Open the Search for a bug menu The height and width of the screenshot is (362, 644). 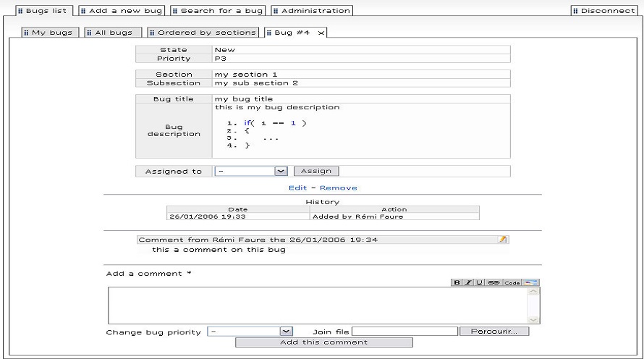(x=218, y=11)
